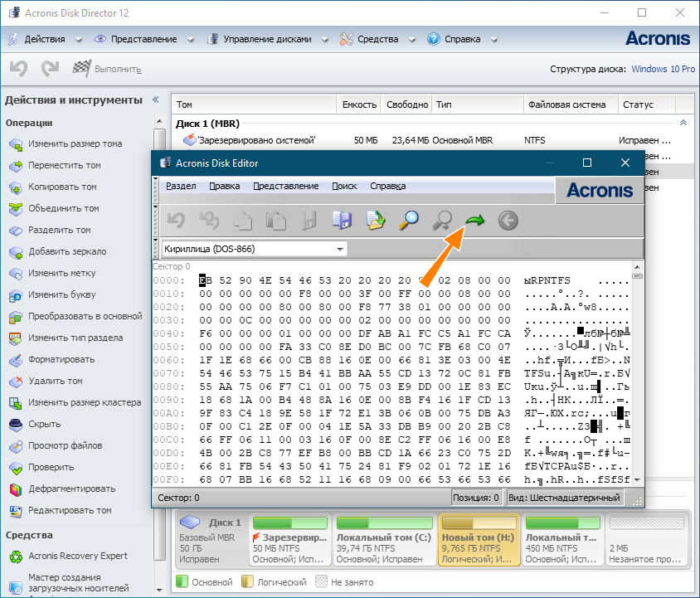This screenshot has width=700, height=598.
Task: Click the Format volume icon in sidebar
Action: coord(17,360)
